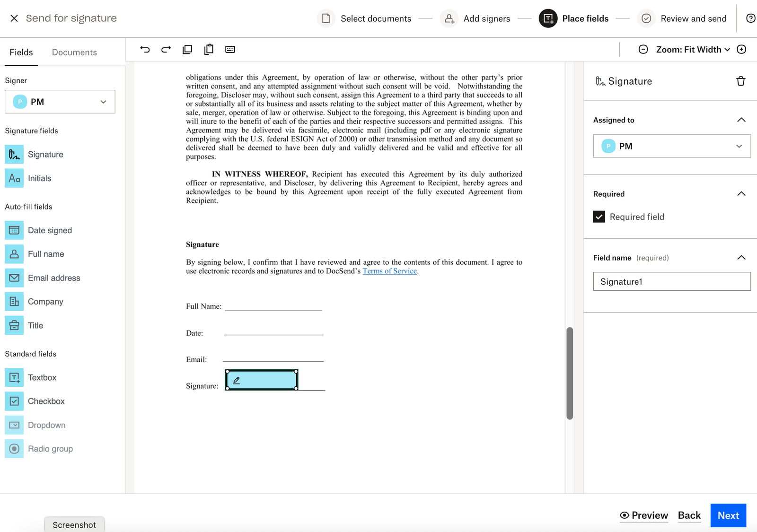Click the undo arrow icon
The image size is (757, 532).
pos(145,49)
